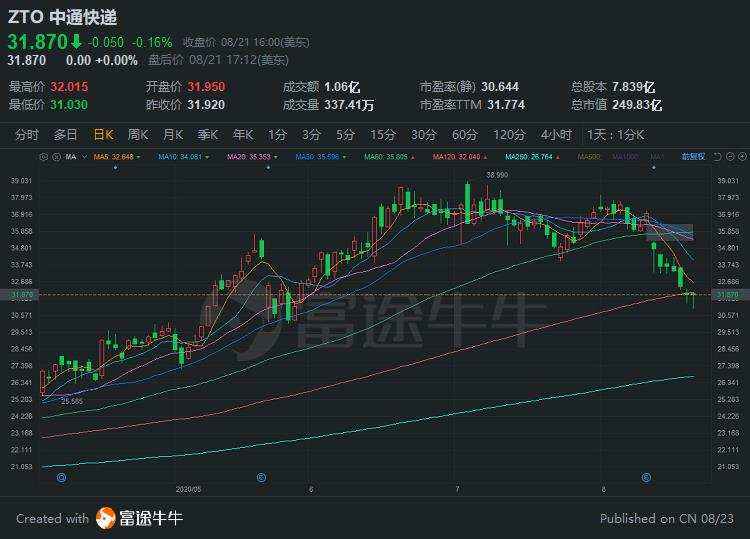Click the 市盈率(静) 30.644 value
Image resolution: width=750 pixels, height=539 pixels.
pos(500,87)
